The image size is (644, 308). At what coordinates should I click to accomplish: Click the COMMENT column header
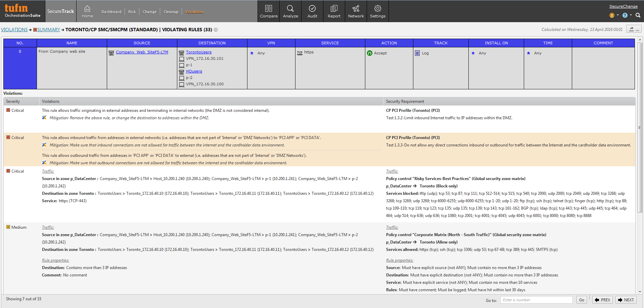[x=603, y=43]
